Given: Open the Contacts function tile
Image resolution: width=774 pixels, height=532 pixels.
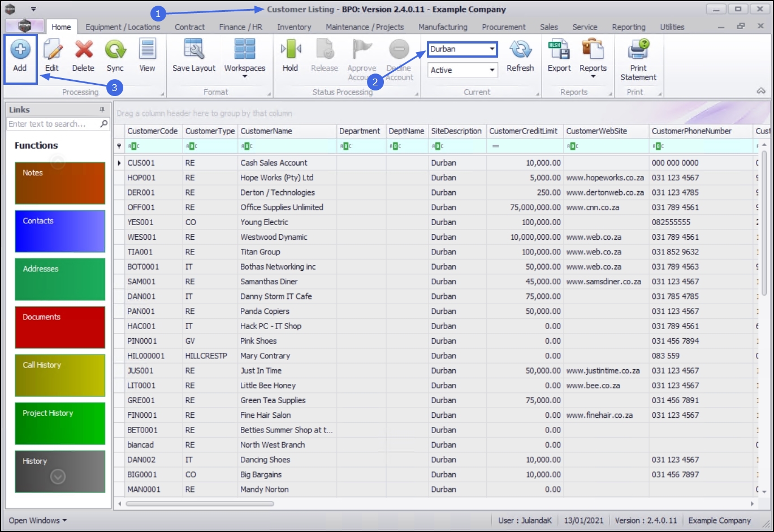Looking at the screenshot, I should [60, 231].
